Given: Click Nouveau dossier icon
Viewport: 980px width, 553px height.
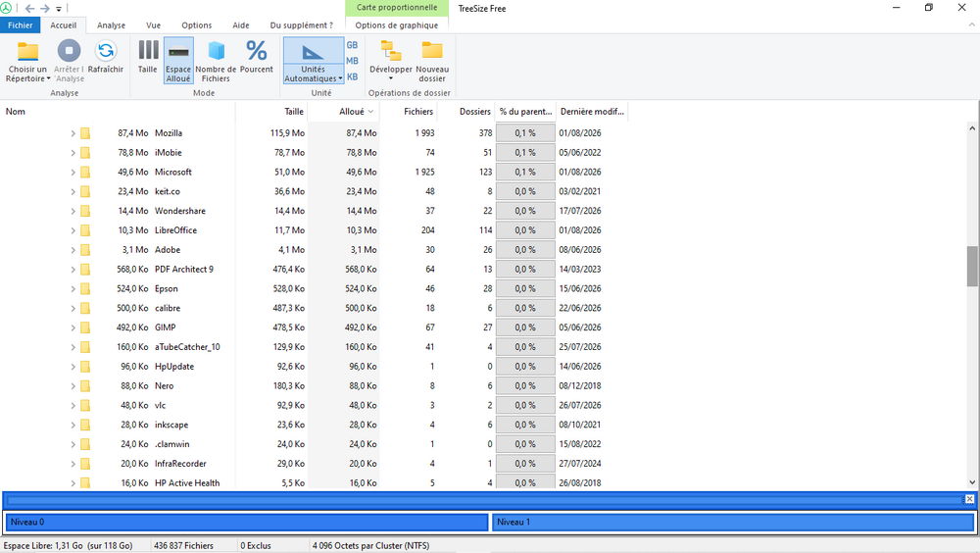Looking at the screenshot, I should point(432,51).
